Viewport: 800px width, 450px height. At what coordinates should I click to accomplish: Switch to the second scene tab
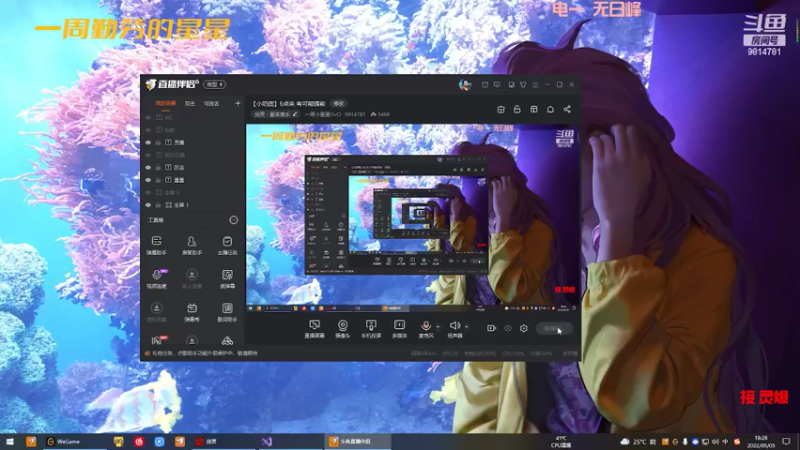point(190,104)
